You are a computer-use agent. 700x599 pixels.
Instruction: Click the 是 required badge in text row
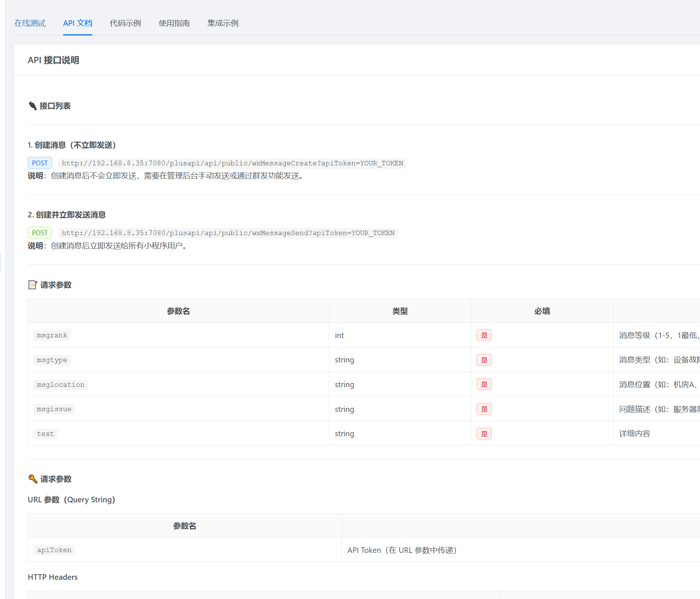click(484, 434)
